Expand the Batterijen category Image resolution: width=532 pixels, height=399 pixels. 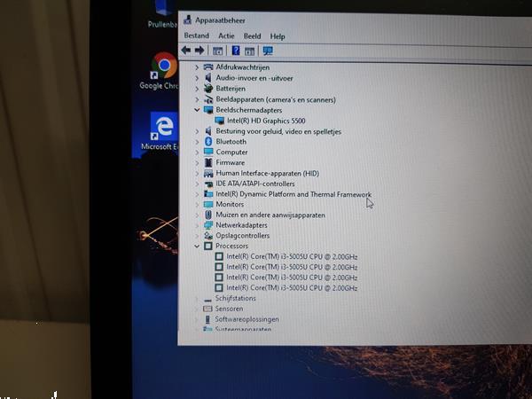(197, 89)
